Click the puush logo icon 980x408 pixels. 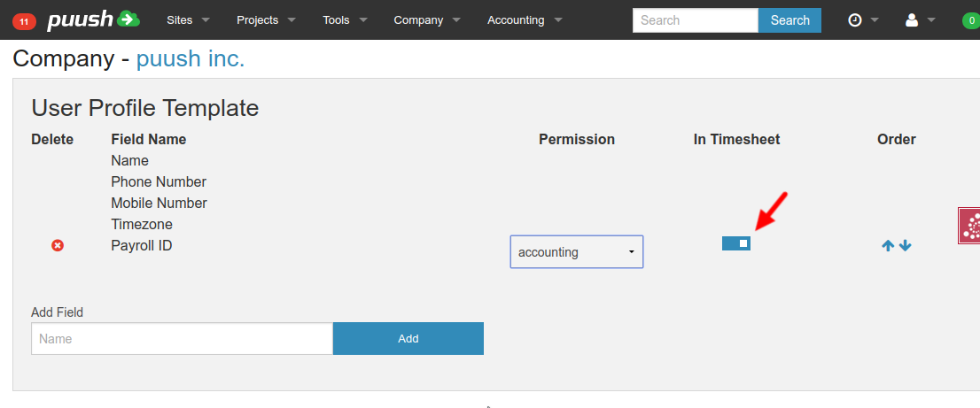point(93,19)
